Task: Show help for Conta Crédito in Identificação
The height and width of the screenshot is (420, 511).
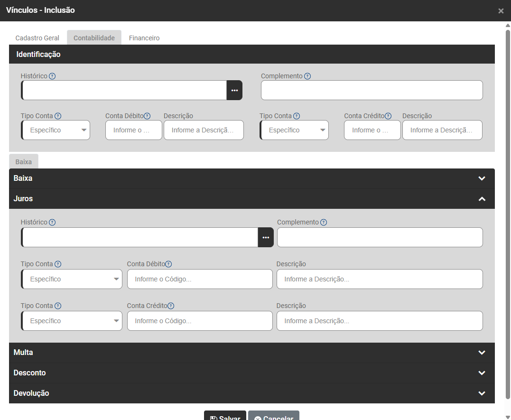Action: (388, 116)
